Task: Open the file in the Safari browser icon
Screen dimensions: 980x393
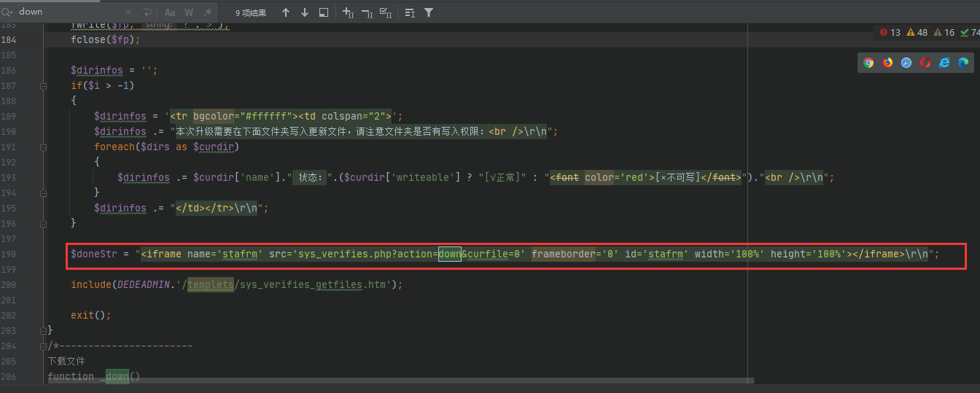Action: (x=906, y=63)
